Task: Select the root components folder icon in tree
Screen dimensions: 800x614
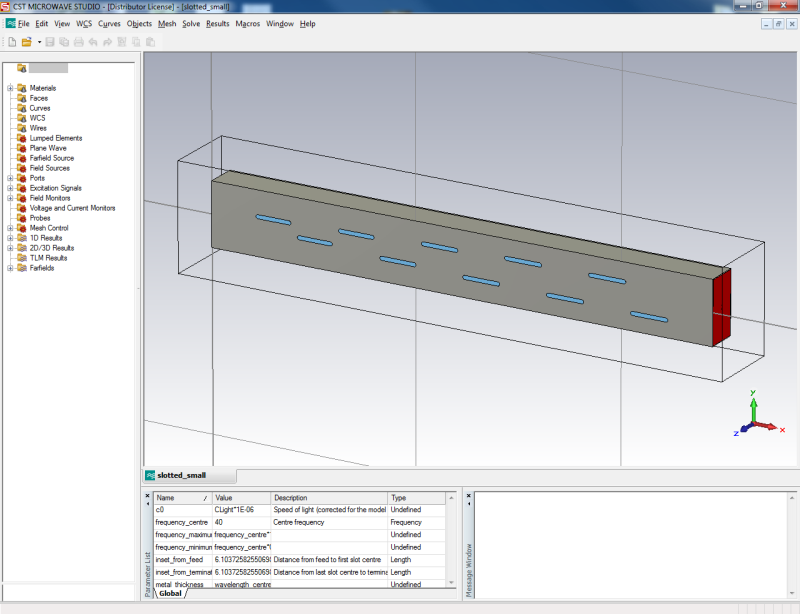Action: click(x=21, y=68)
